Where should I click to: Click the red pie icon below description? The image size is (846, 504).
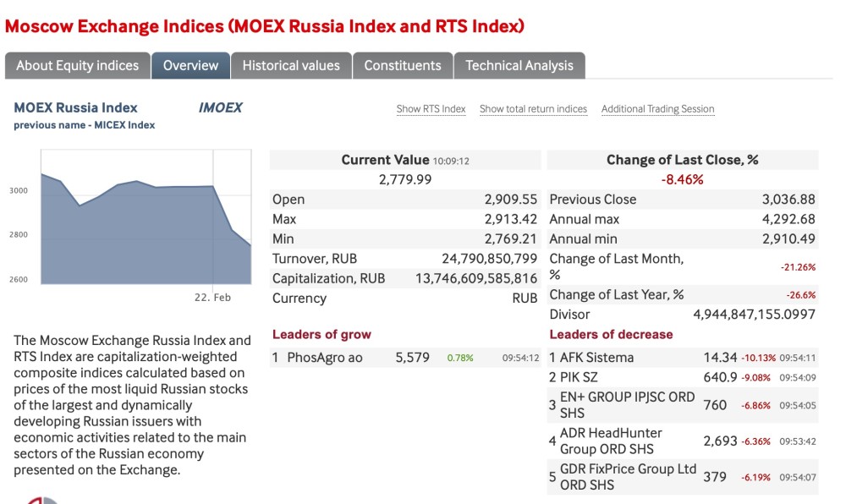coord(42,500)
